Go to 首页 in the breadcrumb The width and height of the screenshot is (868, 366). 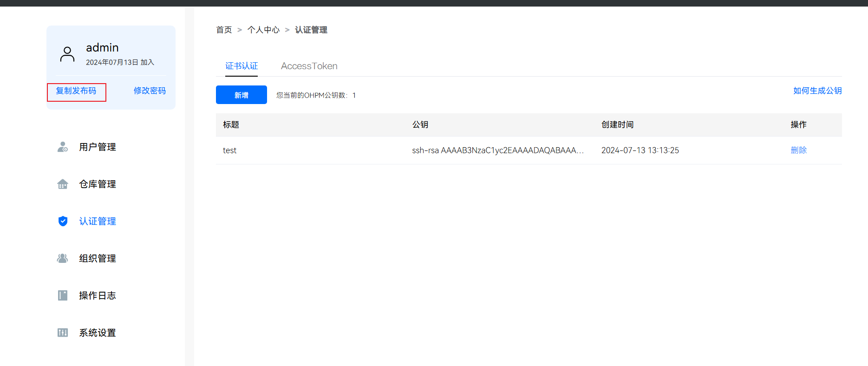[x=224, y=30]
